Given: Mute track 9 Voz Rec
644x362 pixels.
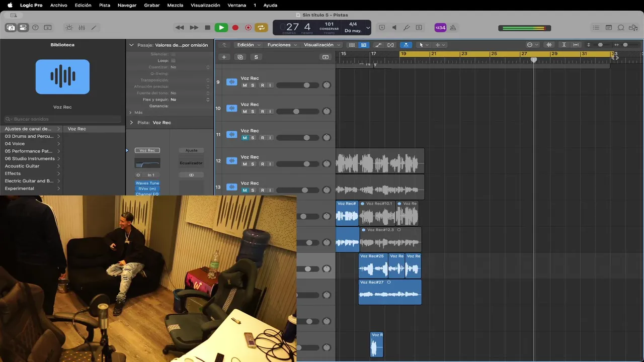Looking at the screenshot, I should pyautogui.click(x=245, y=85).
